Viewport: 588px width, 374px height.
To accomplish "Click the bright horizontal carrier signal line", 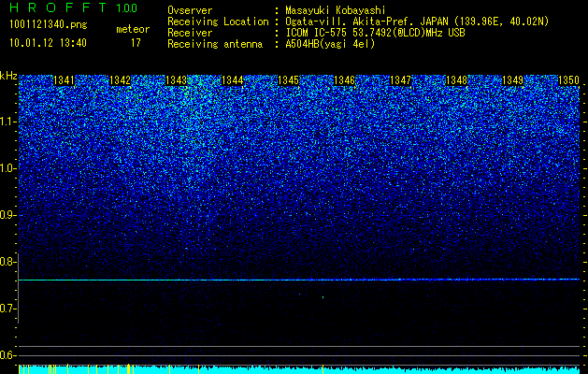I will (x=299, y=280).
